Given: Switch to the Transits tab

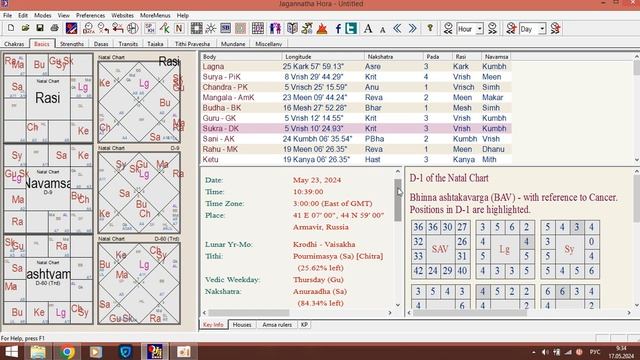Looking at the screenshot, I should tap(128, 44).
